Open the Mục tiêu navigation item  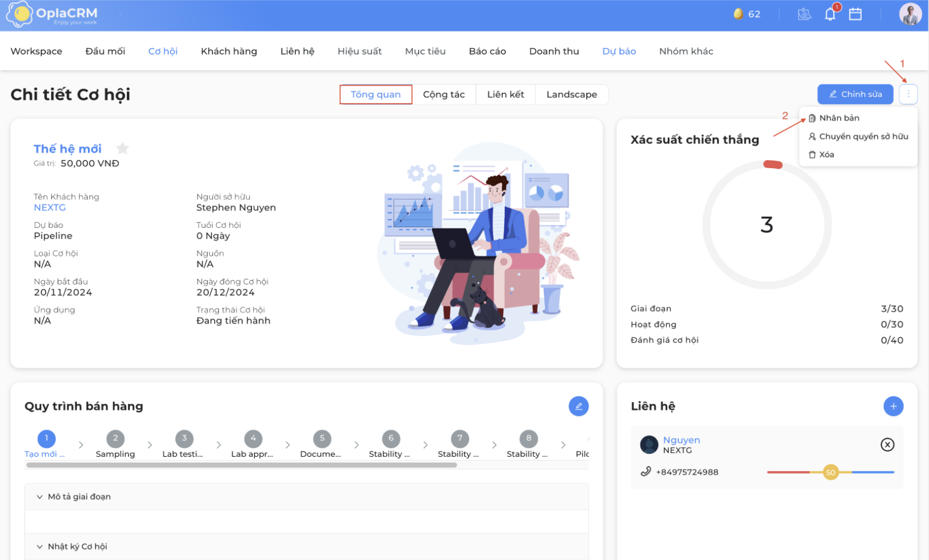pyautogui.click(x=425, y=51)
